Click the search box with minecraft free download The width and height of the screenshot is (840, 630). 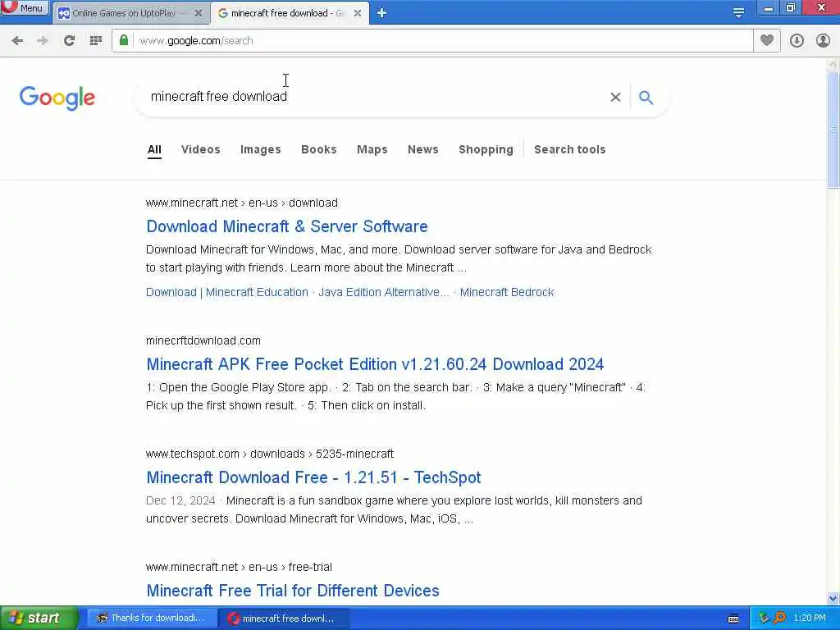[375, 97]
